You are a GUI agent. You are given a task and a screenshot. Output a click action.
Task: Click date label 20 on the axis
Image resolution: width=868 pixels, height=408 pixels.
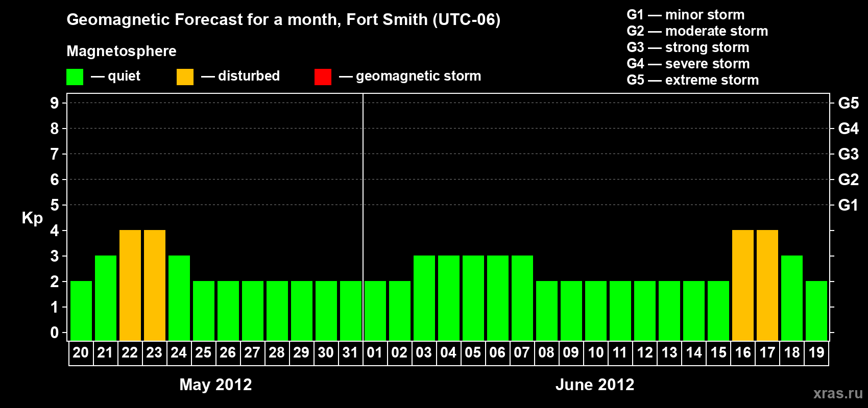click(x=81, y=352)
